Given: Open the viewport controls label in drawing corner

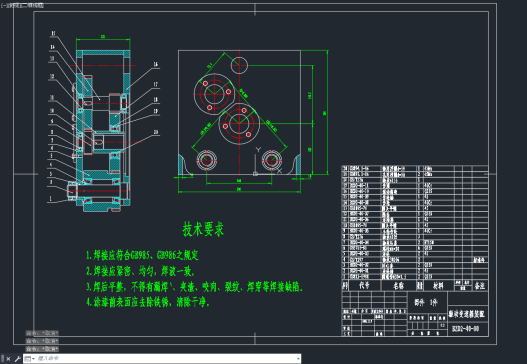Looking at the screenshot, I should [x=23, y=5].
